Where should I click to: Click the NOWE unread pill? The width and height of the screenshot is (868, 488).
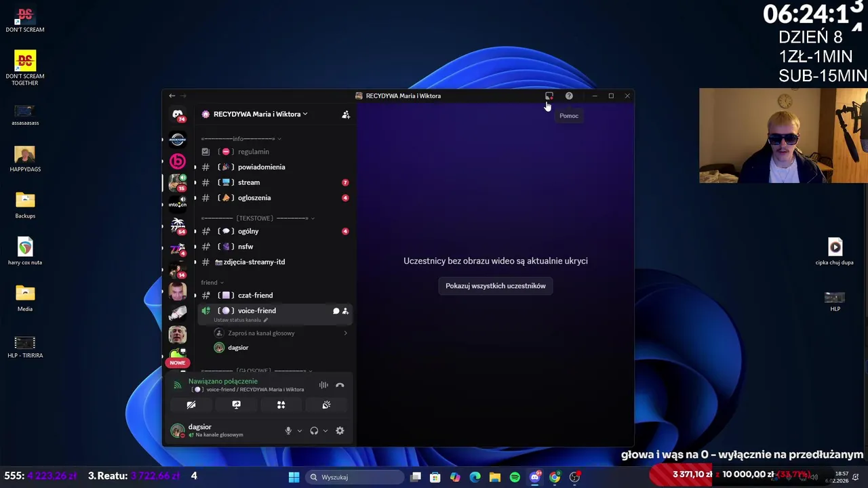[178, 363]
